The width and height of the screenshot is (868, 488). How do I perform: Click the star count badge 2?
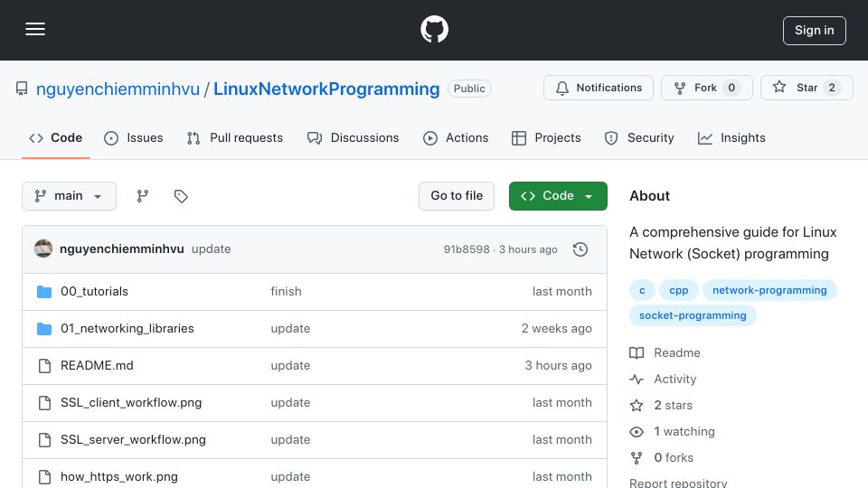[x=832, y=88]
